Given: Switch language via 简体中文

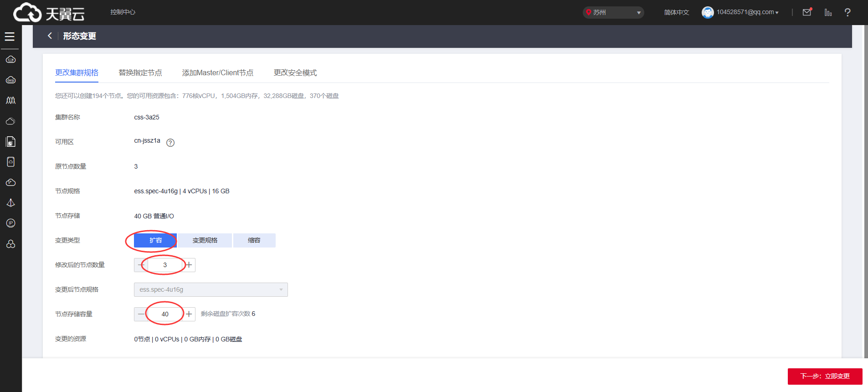Looking at the screenshot, I should (x=677, y=12).
